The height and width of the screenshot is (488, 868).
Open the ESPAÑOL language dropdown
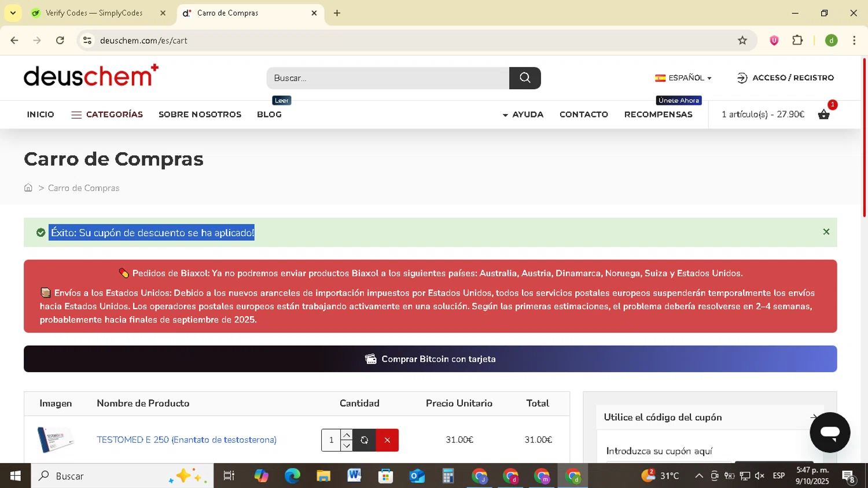[x=683, y=78]
